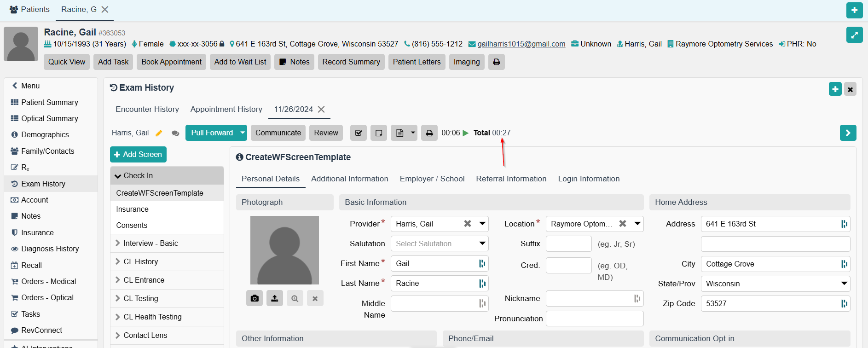Image resolution: width=868 pixels, height=348 pixels.
Task: Click the camera icon under the photograph
Action: [x=255, y=298]
